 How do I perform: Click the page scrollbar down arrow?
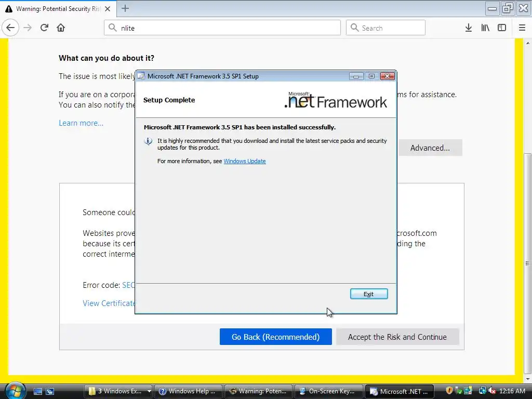click(x=528, y=379)
